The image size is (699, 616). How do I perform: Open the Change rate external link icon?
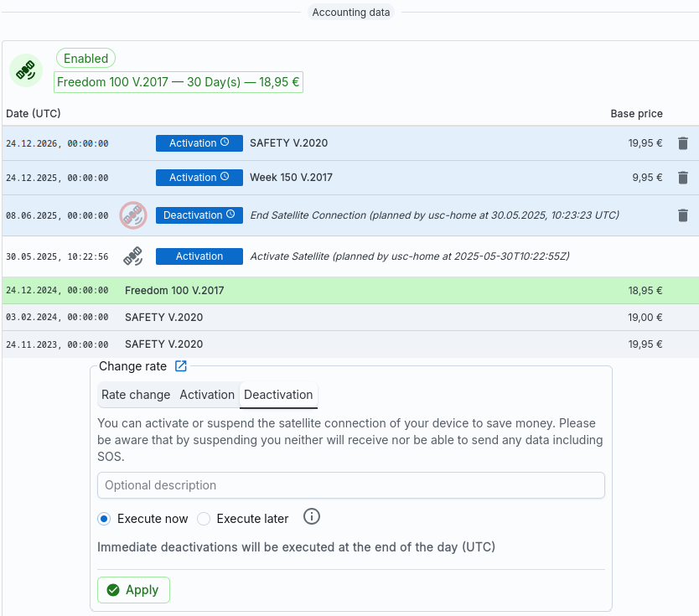click(x=181, y=366)
